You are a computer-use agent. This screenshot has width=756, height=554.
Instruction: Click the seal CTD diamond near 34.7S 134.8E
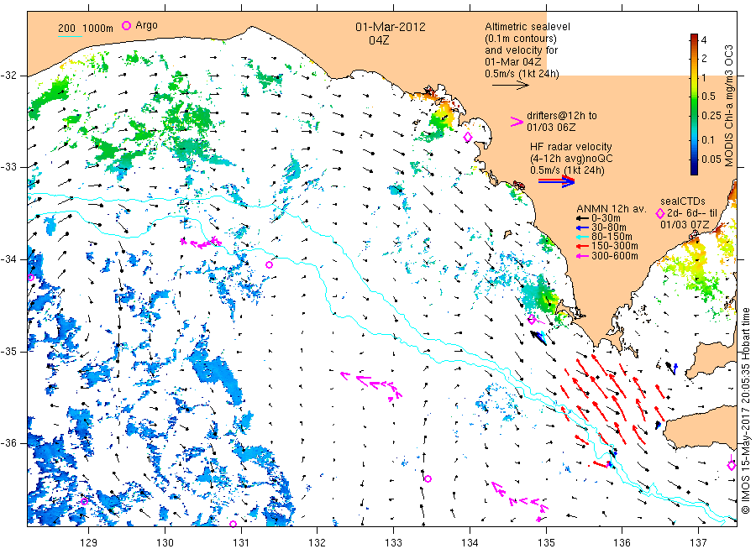click(x=532, y=320)
